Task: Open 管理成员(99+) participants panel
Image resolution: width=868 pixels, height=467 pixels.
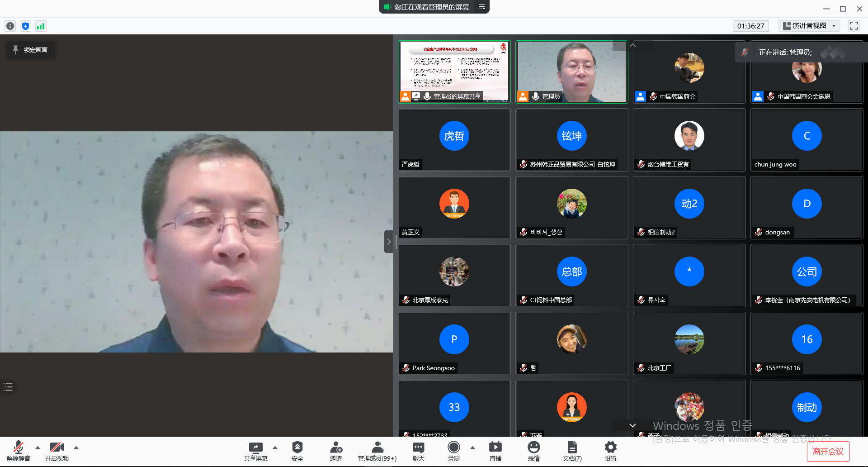Action: (377, 451)
